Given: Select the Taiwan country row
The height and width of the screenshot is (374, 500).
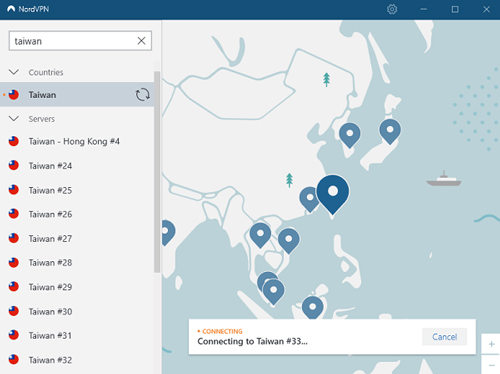Looking at the screenshot, I should point(77,95).
